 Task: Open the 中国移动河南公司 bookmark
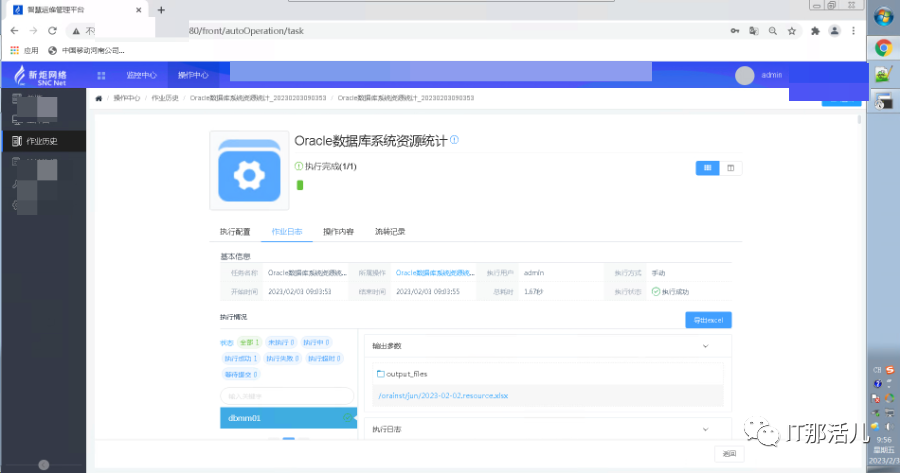[86, 51]
